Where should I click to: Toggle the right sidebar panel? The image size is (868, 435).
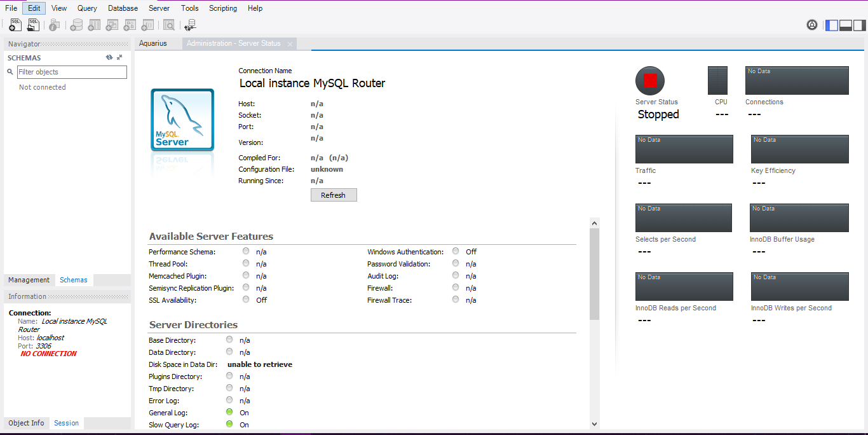pos(859,25)
